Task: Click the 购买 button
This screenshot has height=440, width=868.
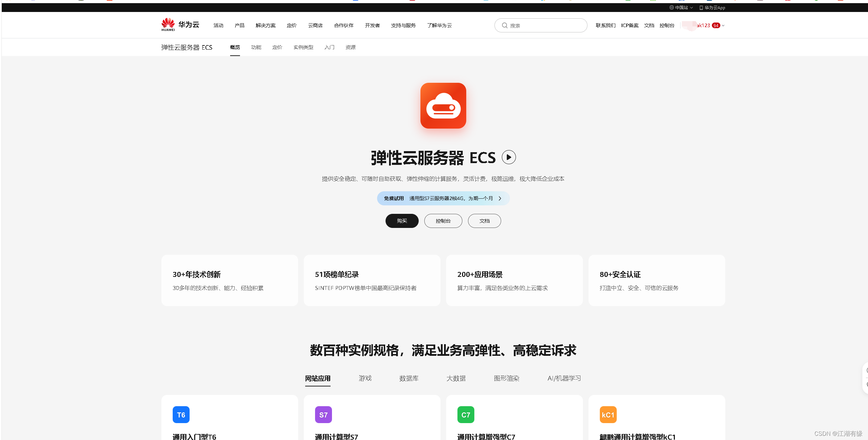Action: point(402,221)
